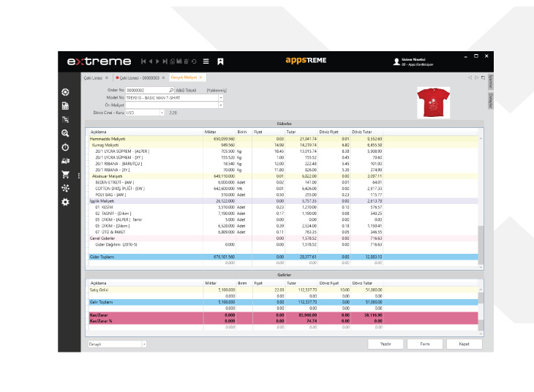
Task: Click the tab list window icon
Action: click(x=483, y=78)
